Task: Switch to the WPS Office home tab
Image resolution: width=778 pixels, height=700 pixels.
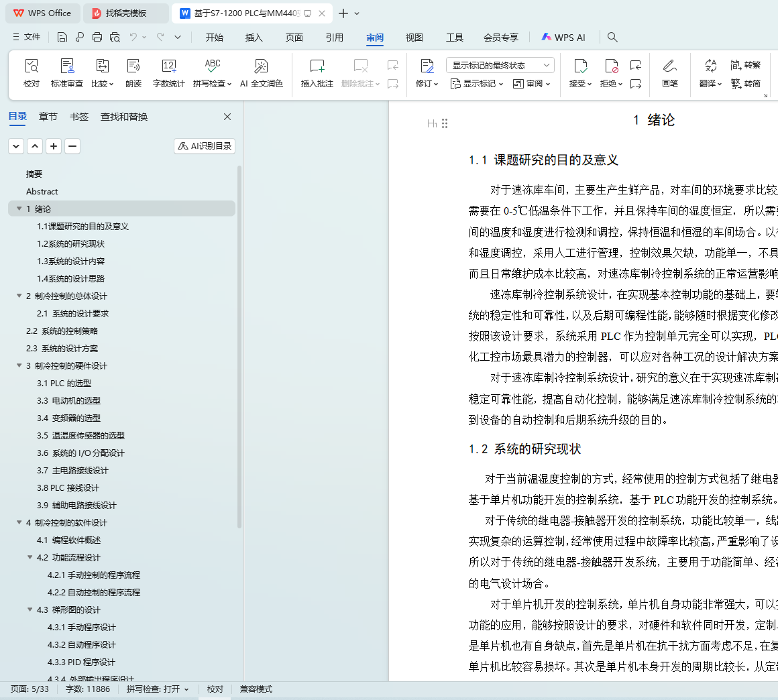Action: (x=43, y=13)
